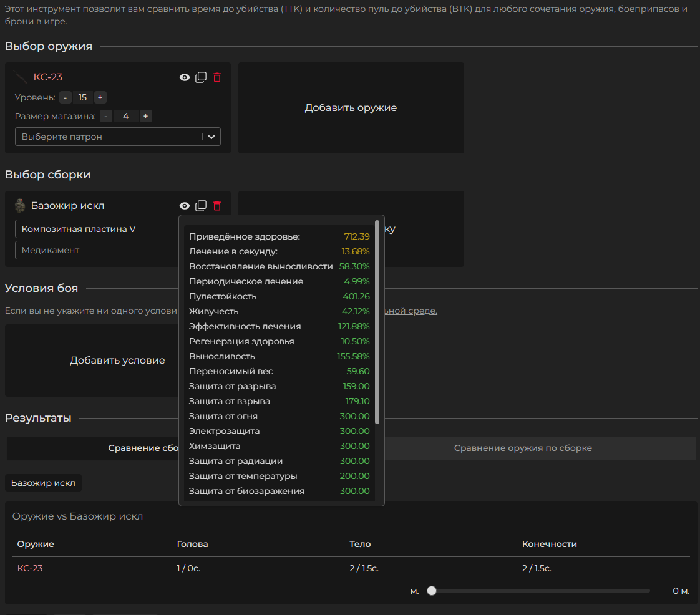700x615 pixels.
Task: Increase magazine size with the plus button
Action: coord(145,116)
